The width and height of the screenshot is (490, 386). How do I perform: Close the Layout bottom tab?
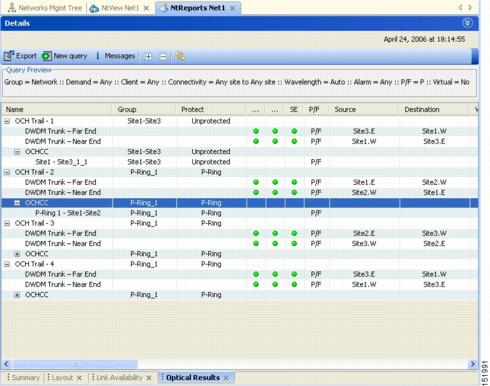click(x=79, y=378)
